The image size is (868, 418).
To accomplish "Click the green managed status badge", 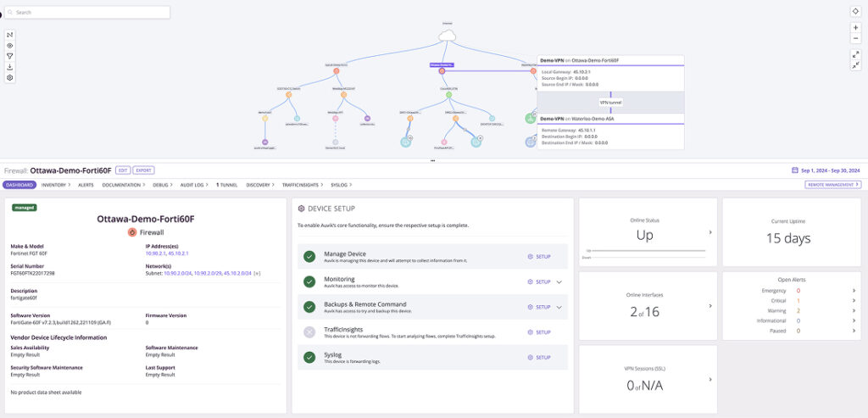I will coord(25,208).
